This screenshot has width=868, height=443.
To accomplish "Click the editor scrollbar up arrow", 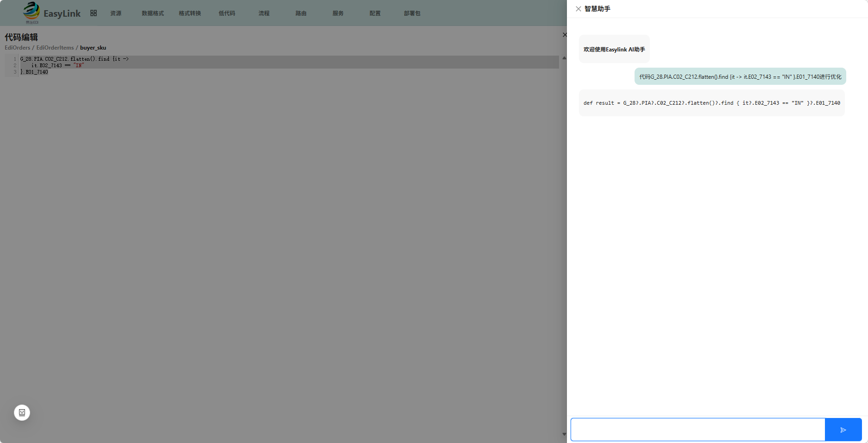I will coord(564,58).
